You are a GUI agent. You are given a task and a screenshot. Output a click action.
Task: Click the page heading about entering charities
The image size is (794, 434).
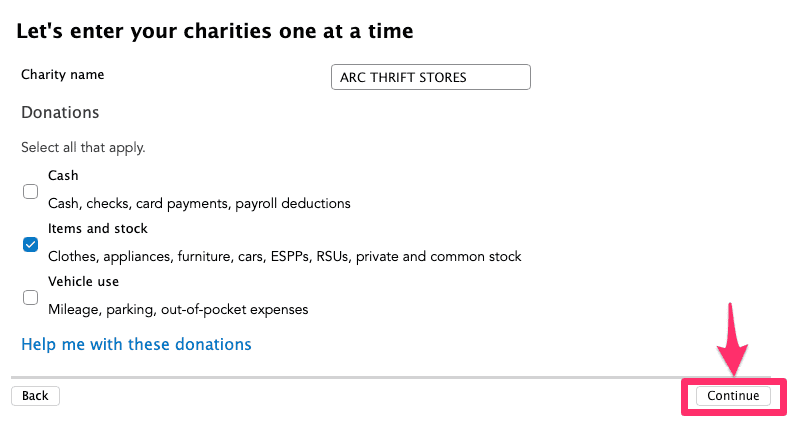pos(215,31)
